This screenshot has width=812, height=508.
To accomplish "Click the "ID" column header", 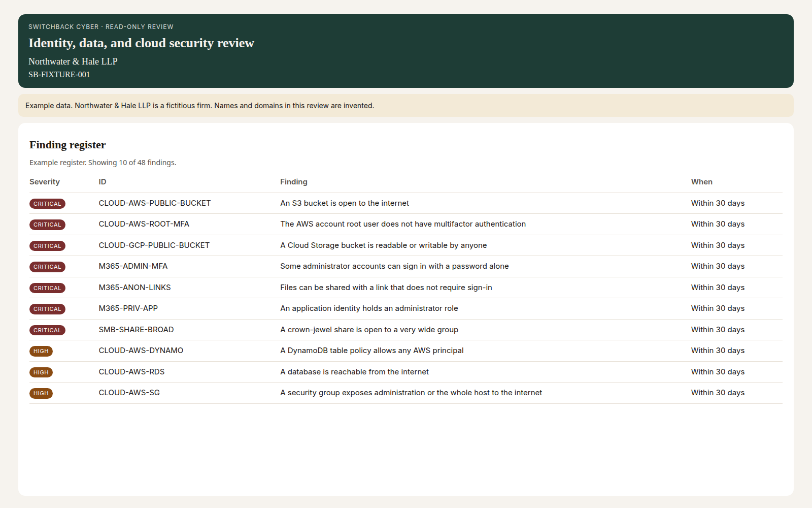I will (103, 182).
